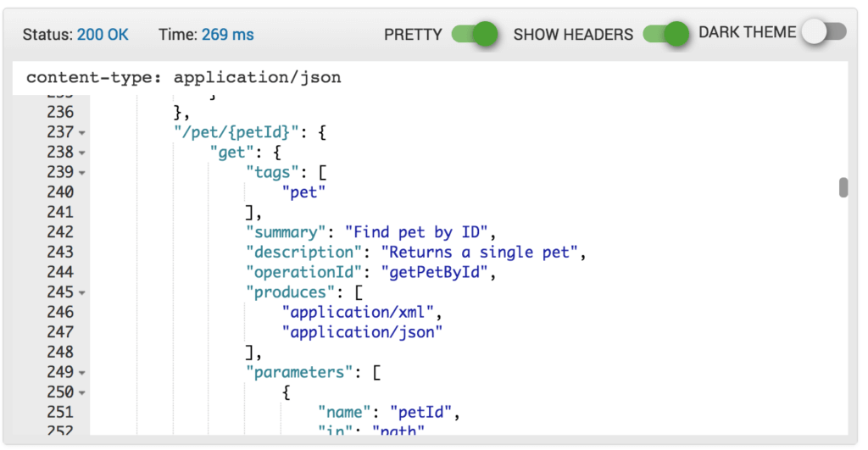Click the 269 ms time value
The width and height of the screenshot is (868, 450).
point(227,34)
